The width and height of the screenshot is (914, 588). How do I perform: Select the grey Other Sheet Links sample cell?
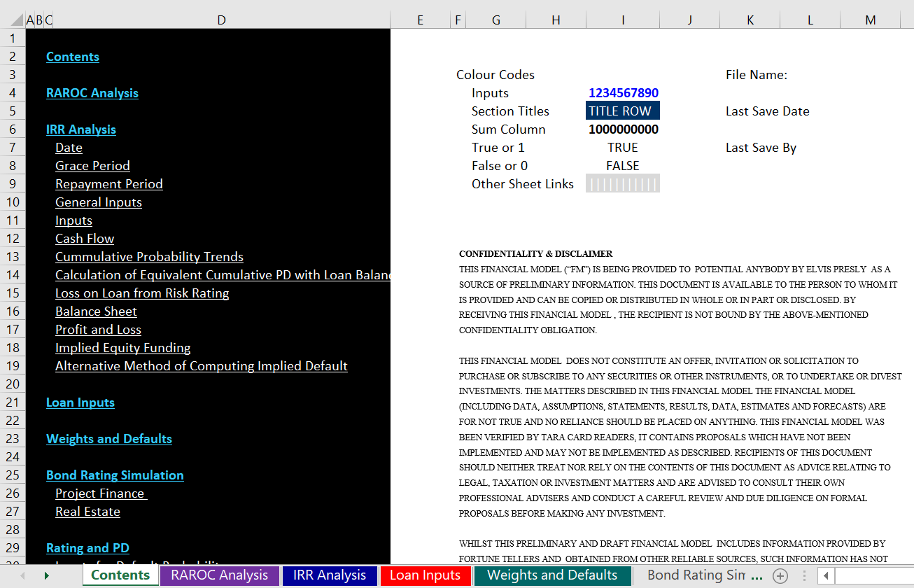(622, 184)
